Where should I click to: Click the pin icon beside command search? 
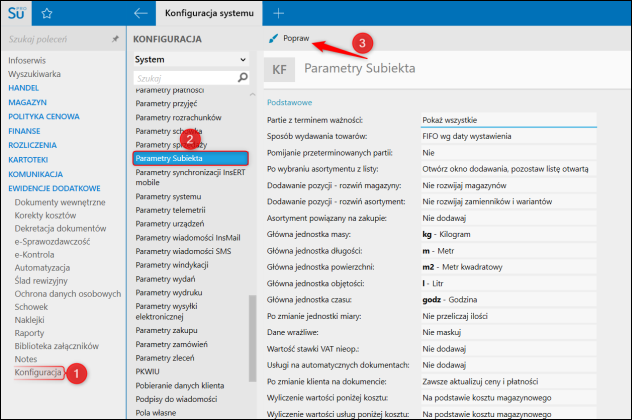point(115,38)
